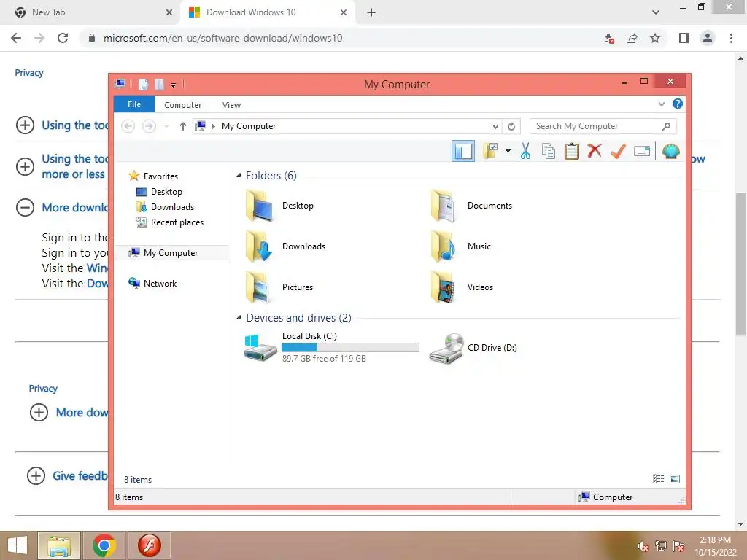Viewport: 747px width, 560px height.
Task: Click the Copy icon in toolbar
Action: tap(549, 151)
